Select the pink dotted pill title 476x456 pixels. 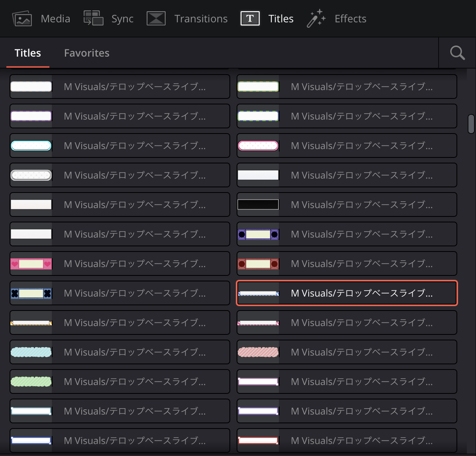pos(347,145)
